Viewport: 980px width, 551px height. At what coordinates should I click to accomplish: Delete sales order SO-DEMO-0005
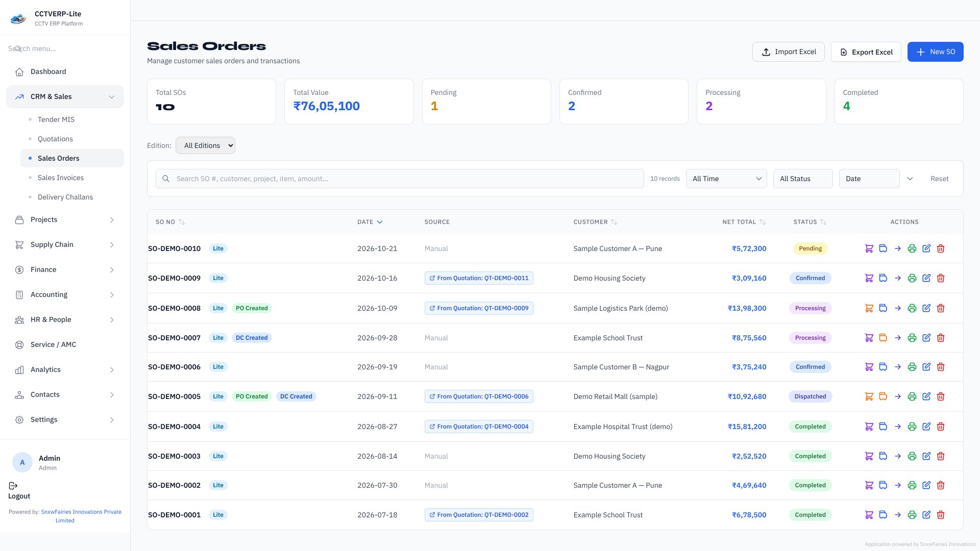(x=941, y=396)
